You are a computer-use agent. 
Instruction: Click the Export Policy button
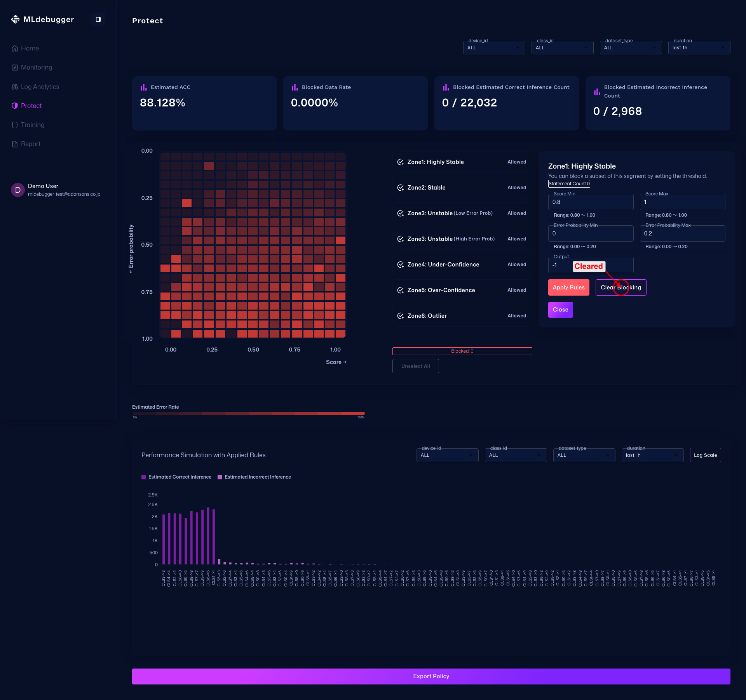coord(431,676)
